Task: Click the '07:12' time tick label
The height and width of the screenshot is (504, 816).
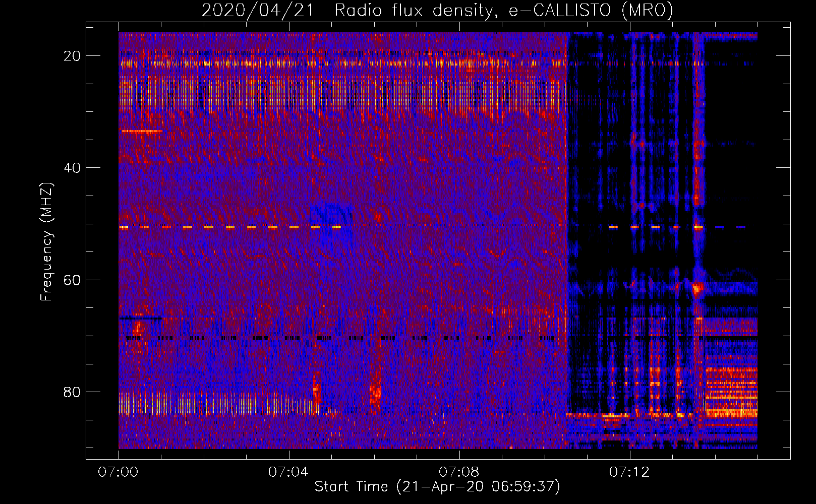Action: 629,472
